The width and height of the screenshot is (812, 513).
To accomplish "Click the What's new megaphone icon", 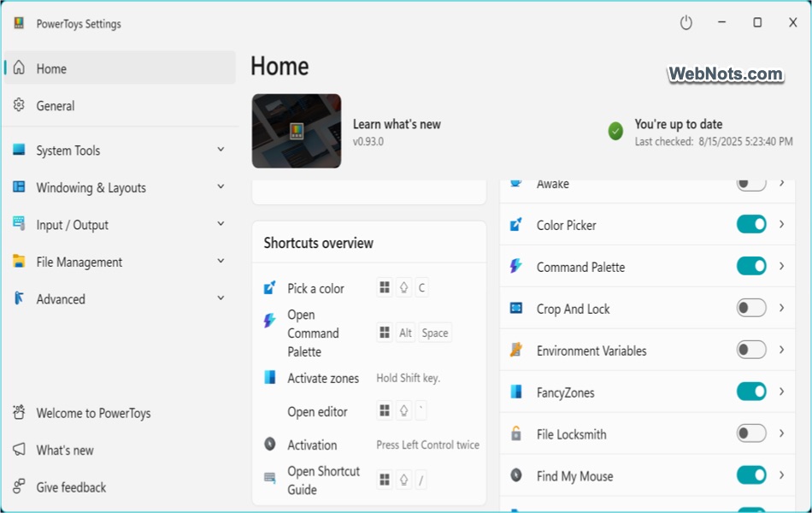I will tap(19, 449).
